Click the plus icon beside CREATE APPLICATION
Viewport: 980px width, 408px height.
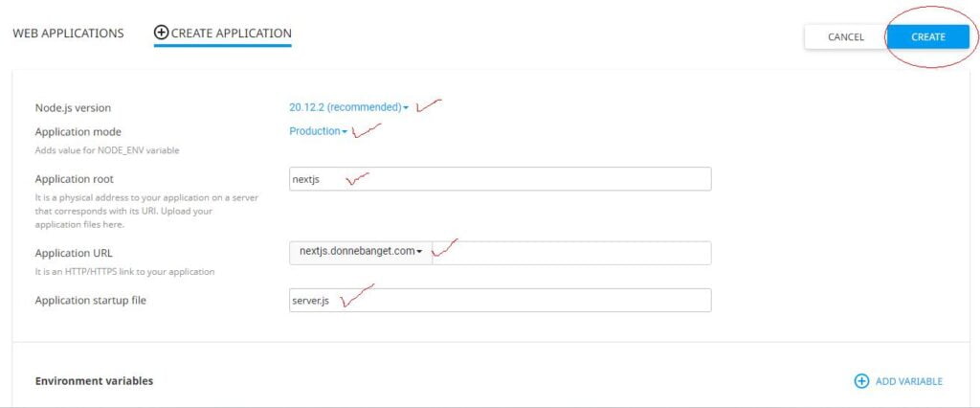click(x=161, y=33)
